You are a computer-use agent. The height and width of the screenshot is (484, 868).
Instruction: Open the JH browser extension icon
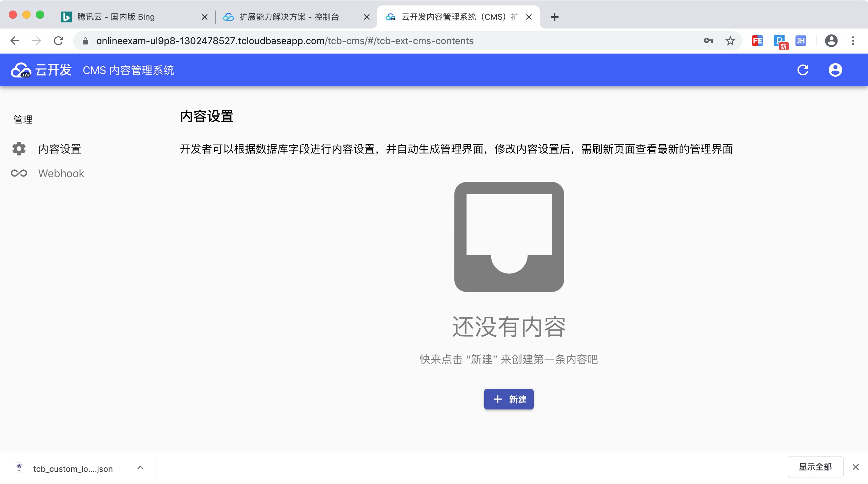pyautogui.click(x=801, y=41)
